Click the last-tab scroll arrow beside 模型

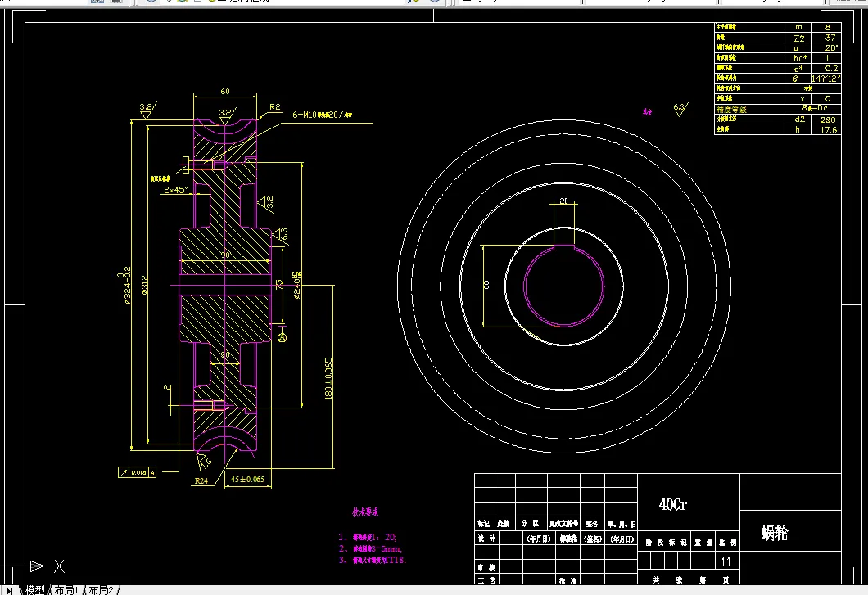coord(9,591)
